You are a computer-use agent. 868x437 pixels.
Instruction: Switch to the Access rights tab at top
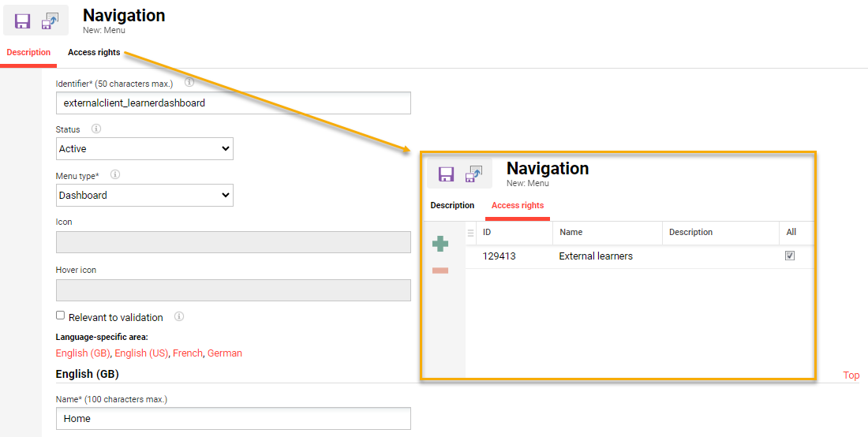pos(94,53)
